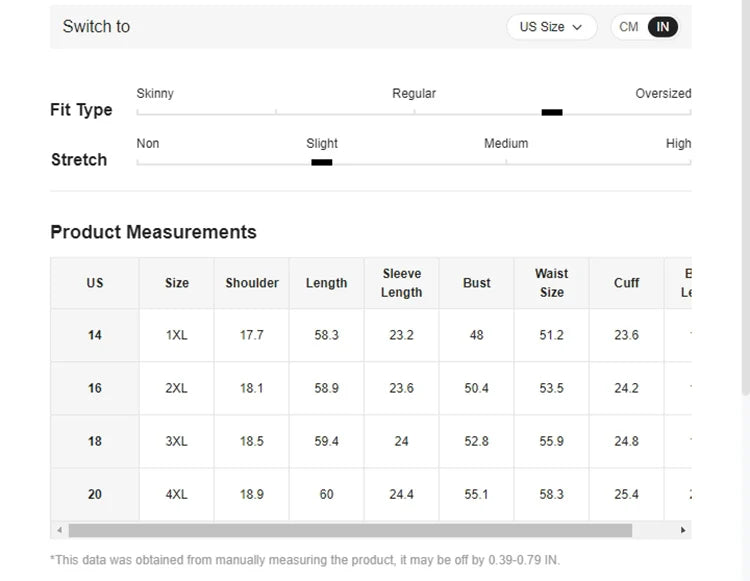This screenshot has width=750, height=581.
Task: Click the horizontal scrollbar thumb
Action: pos(350,530)
